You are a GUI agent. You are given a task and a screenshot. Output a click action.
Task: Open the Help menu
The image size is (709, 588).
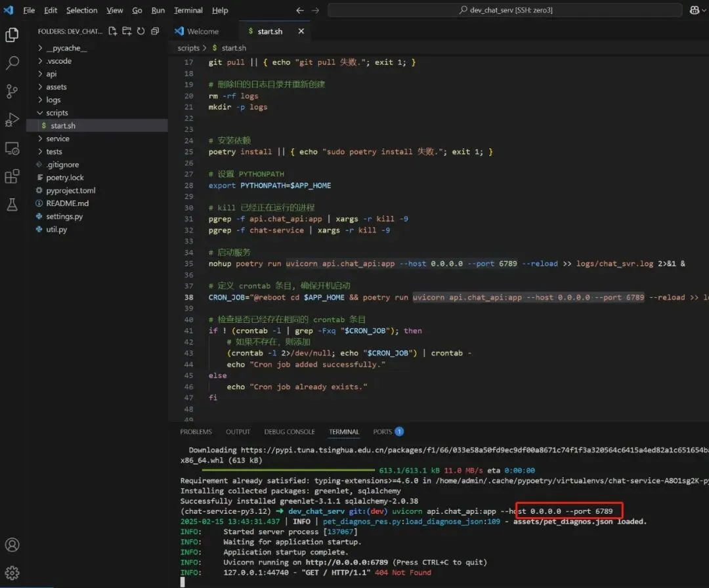(220, 10)
